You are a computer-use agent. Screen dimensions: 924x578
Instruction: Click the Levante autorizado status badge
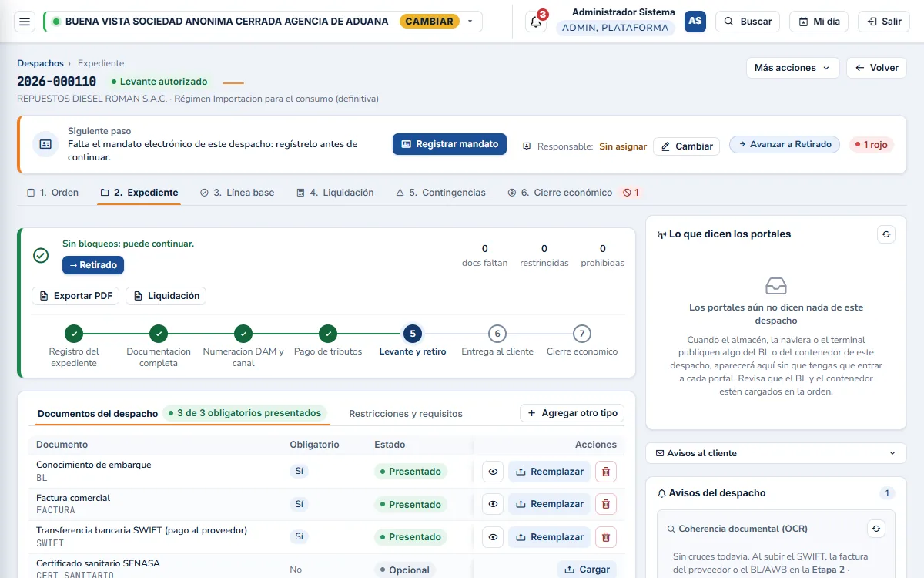(x=159, y=81)
